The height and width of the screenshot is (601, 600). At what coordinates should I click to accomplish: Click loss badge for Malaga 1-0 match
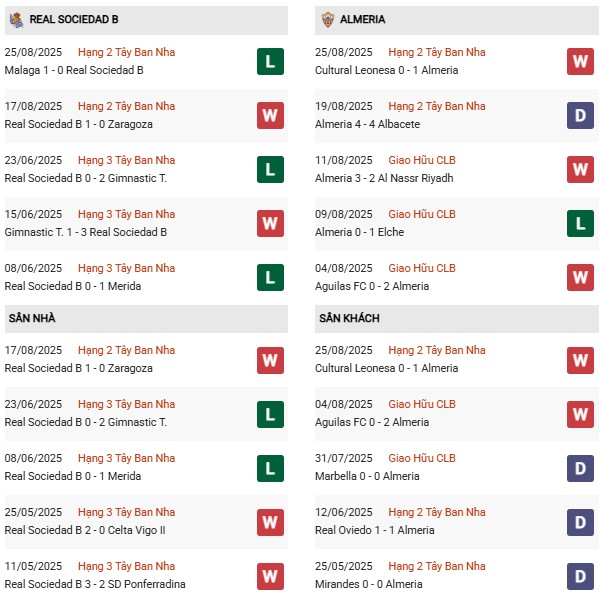click(x=270, y=61)
